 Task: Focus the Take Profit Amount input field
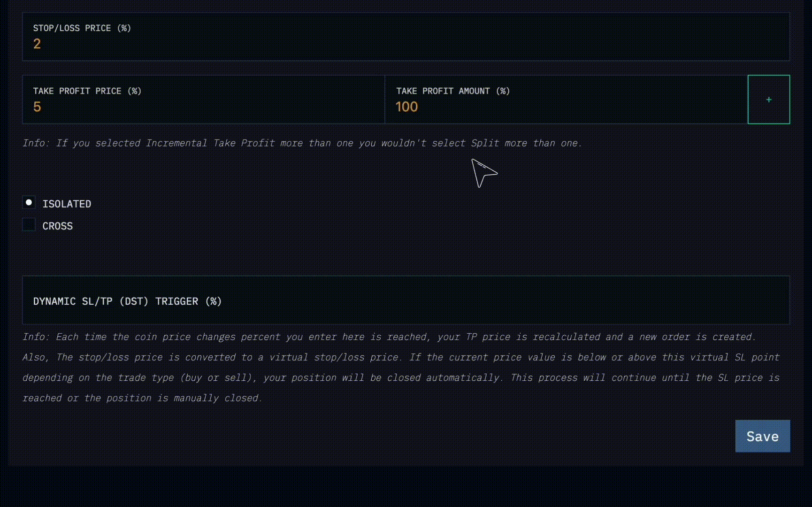(566, 100)
